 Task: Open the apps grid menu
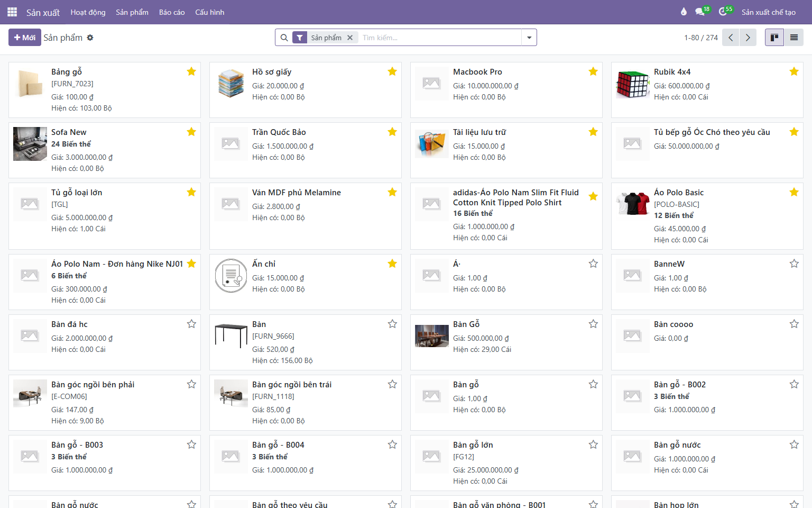[x=12, y=12]
